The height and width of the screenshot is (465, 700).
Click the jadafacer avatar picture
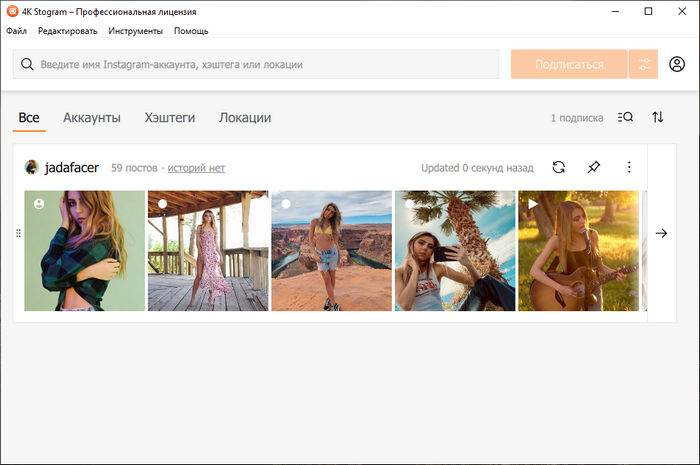[x=31, y=167]
